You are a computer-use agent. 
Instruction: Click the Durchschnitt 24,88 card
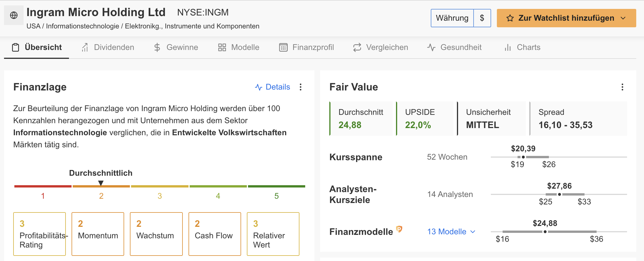click(361, 118)
